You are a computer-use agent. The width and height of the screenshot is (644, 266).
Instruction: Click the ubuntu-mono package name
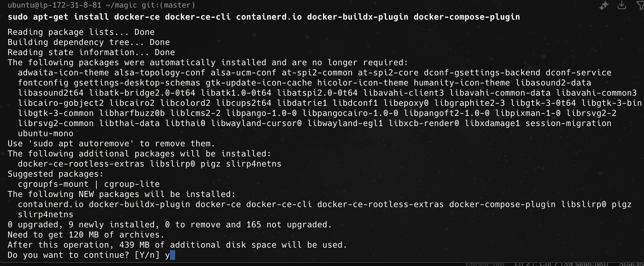(45, 134)
